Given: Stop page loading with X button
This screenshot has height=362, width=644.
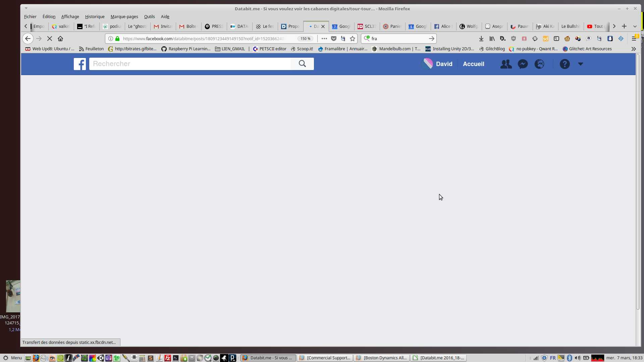Looking at the screenshot, I should [50, 39].
